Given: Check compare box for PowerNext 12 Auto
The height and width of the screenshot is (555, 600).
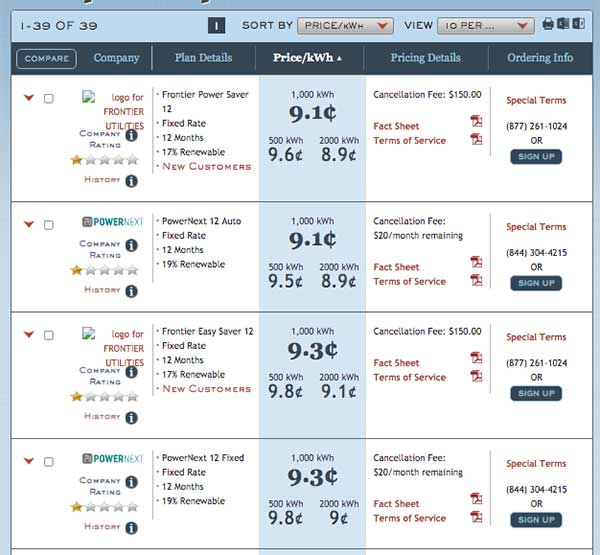Looking at the screenshot, I should tap(49, 225).
